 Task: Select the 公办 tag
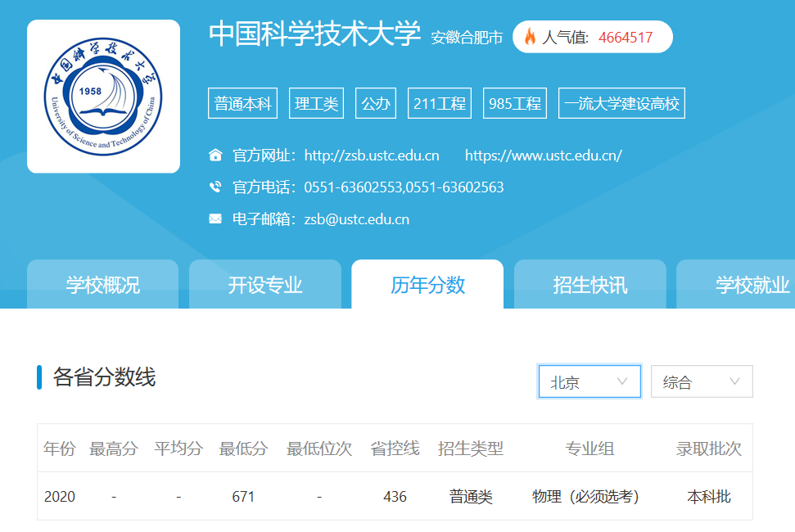(375, 102)
